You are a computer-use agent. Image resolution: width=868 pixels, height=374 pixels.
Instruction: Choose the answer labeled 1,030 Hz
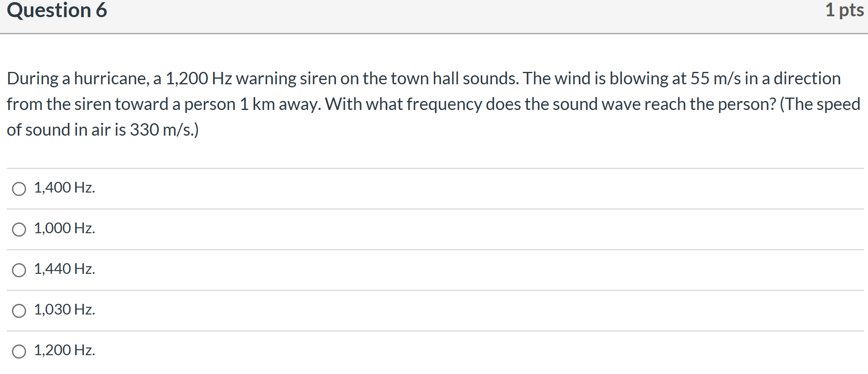(x=64, y=309)
